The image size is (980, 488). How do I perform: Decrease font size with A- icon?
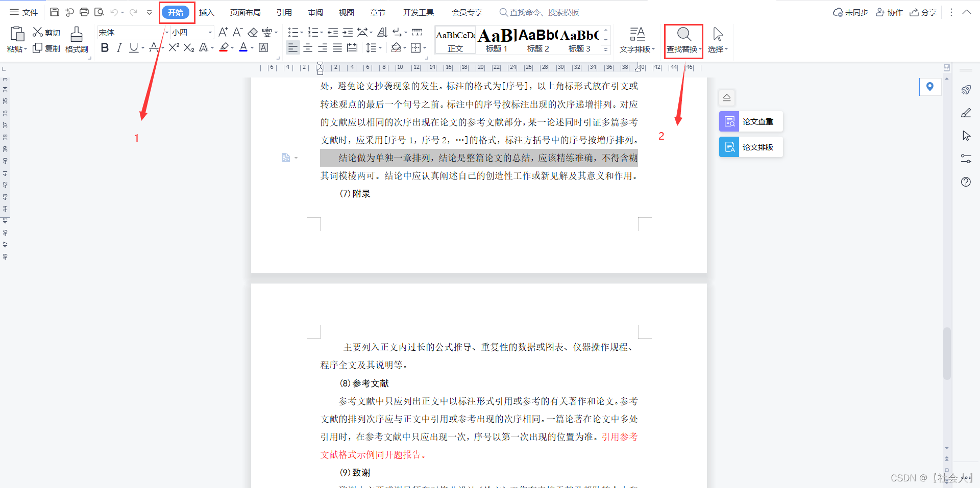(237, 32)
